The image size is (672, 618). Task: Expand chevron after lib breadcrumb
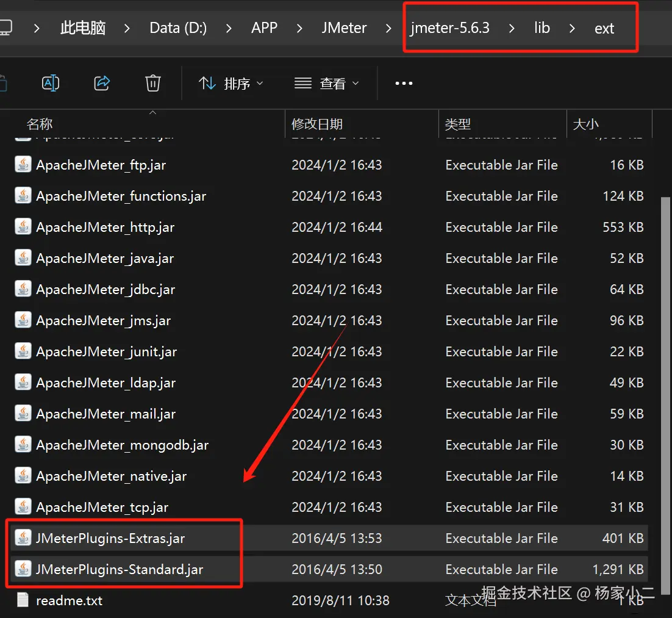coord(572,28)
